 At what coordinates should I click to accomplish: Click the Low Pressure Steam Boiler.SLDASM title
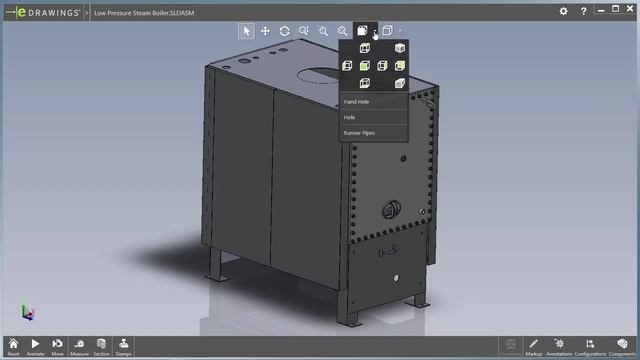144,13
